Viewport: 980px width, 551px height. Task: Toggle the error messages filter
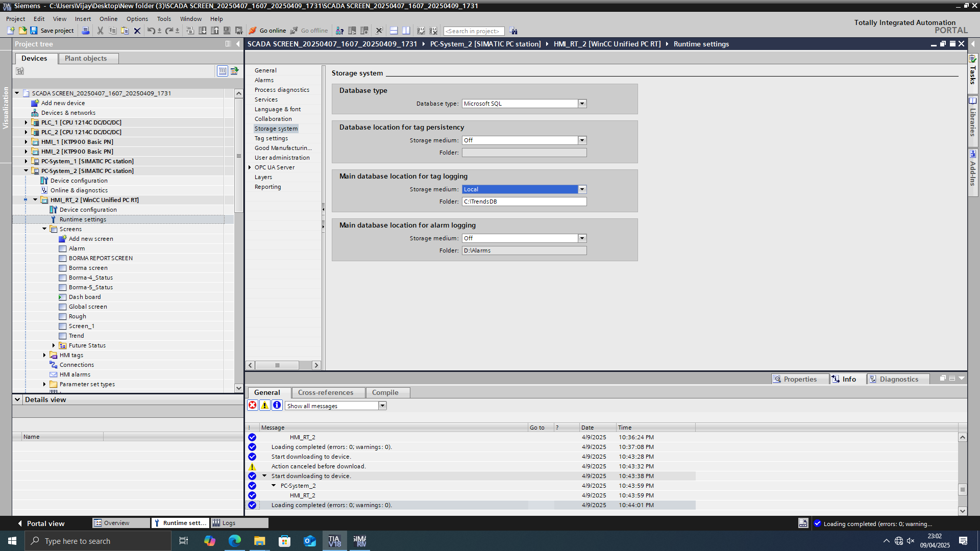252,405
